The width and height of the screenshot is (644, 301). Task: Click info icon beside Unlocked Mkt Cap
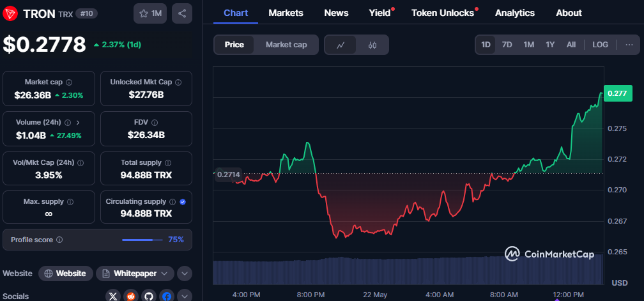(178, 82)
